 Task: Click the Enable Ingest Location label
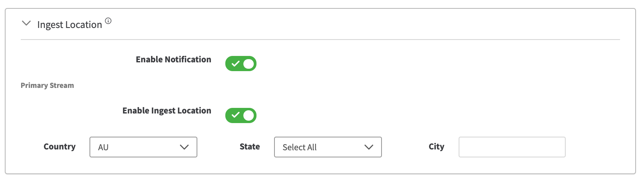167,111
